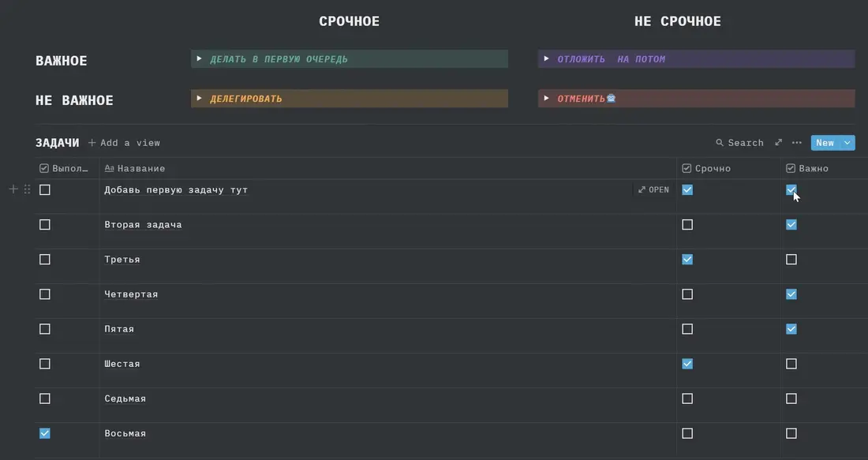Expand the ДЕЛЕГИРОВАТЬ toggle triangle

pos(200,99)
